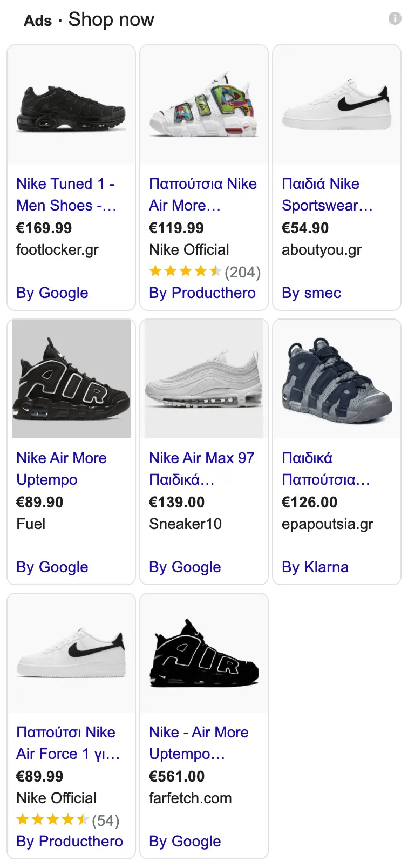Open "By Producthero" link under €119.99 listing

(x=202, y=293)
